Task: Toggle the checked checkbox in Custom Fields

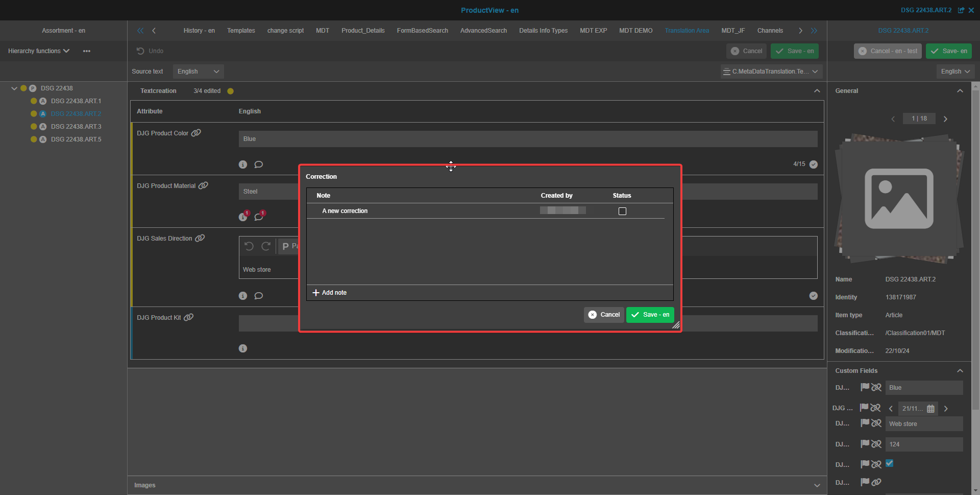Action: click(x=890, y=463)
